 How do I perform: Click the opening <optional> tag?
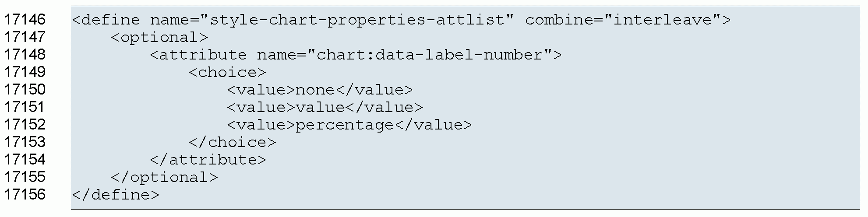pos(159,37)
